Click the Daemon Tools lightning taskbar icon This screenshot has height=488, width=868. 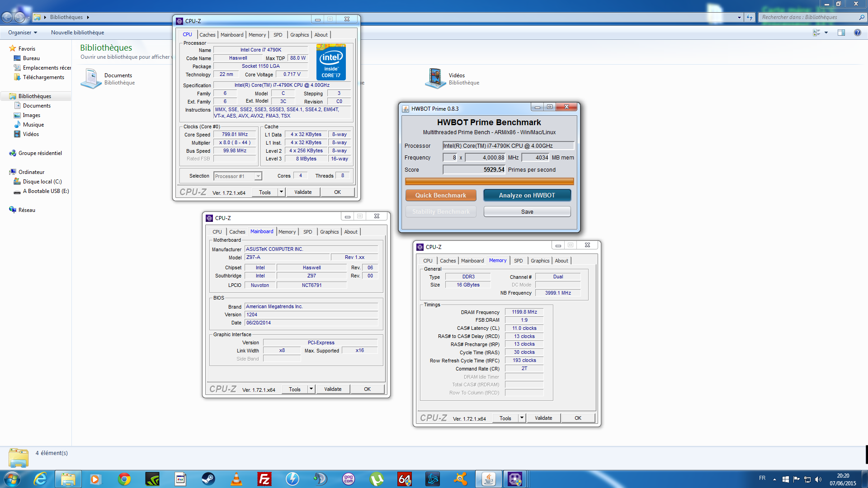pyautogui.click(x=292, y=479)
